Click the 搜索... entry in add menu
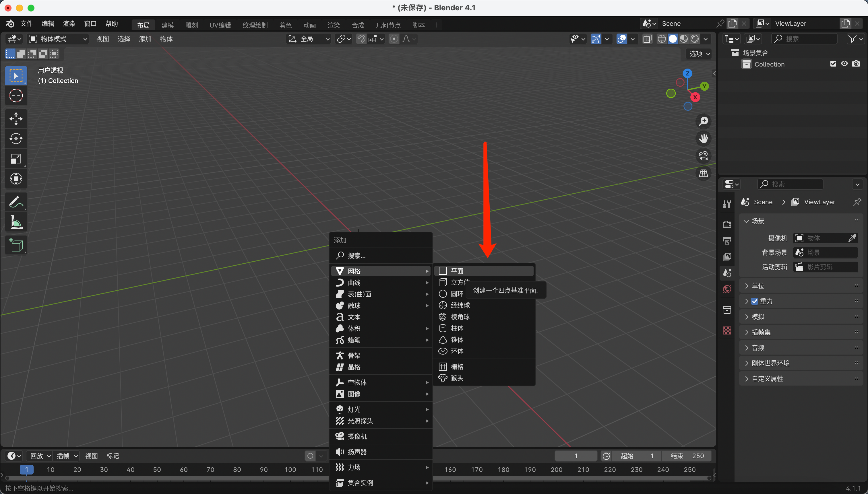The width and height of the screenshot is (868, 494). (356, 256)
